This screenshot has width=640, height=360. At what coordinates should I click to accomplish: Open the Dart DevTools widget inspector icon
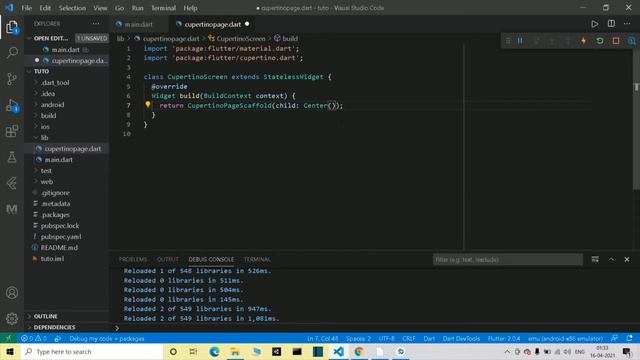click(631, 41)
